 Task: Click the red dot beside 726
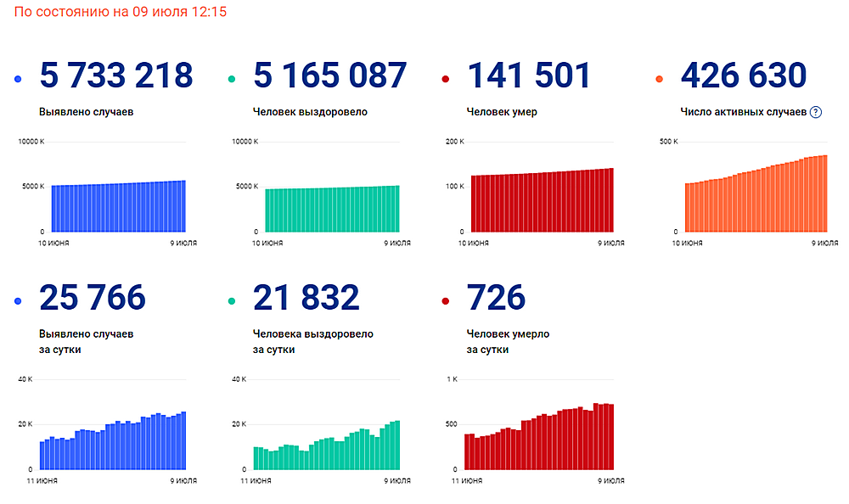(446, 301)
